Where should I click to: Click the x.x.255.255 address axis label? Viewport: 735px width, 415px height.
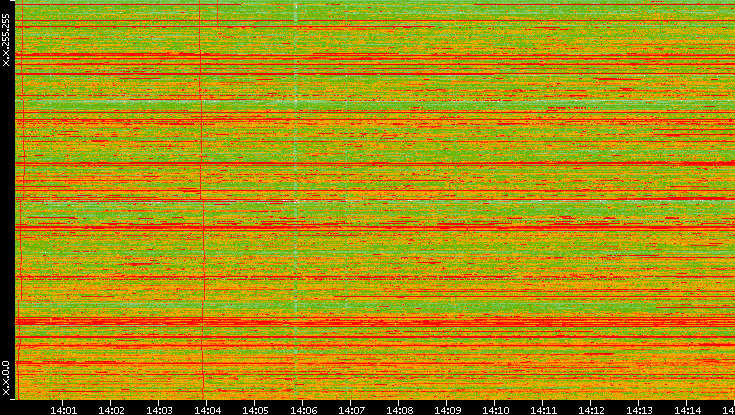6,40
